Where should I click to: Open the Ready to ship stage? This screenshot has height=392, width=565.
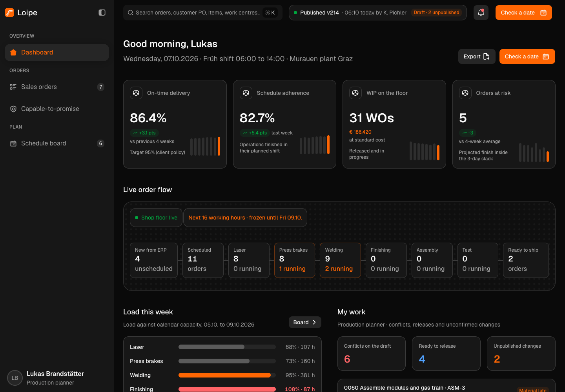coord(526,260)
